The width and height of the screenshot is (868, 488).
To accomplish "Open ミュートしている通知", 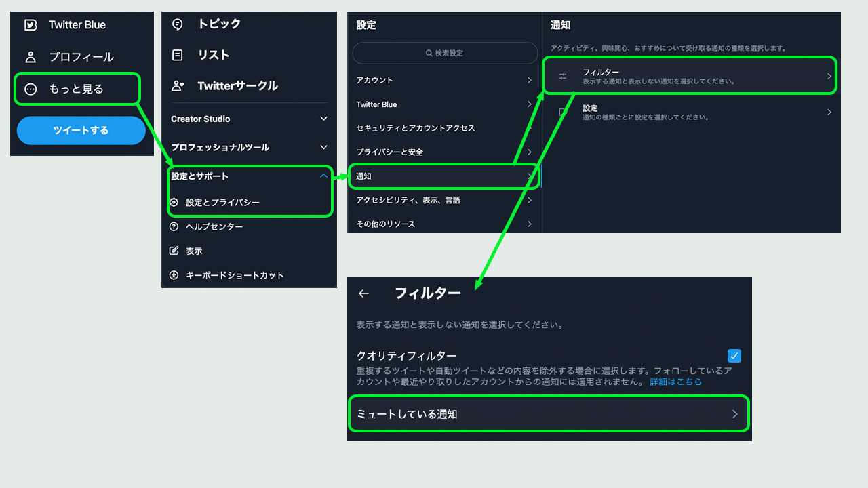I will (549, 413).
